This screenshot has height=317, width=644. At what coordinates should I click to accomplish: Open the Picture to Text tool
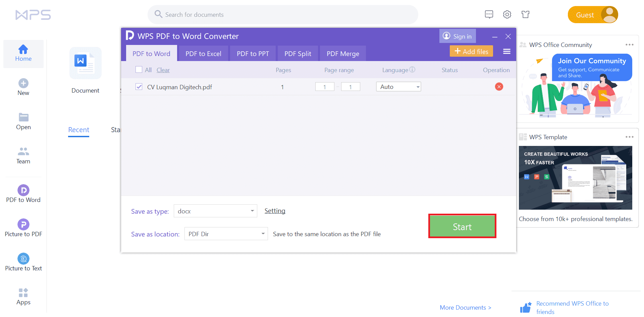23,262
